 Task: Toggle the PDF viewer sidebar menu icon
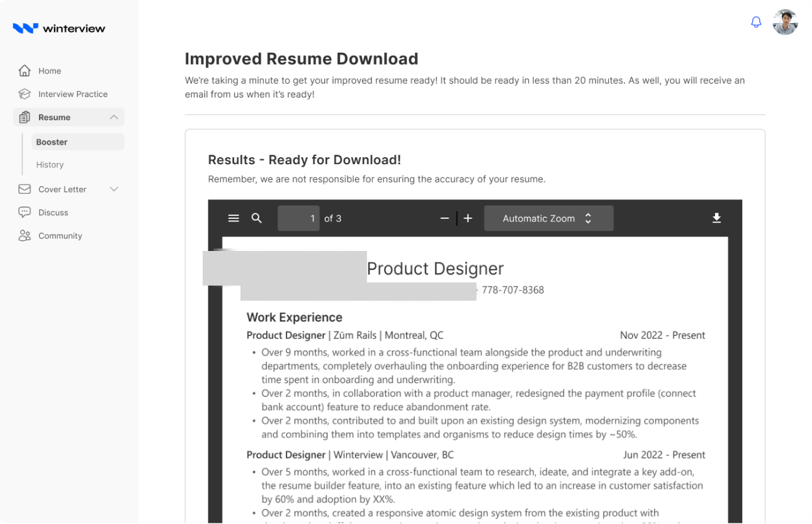[234, 218]
